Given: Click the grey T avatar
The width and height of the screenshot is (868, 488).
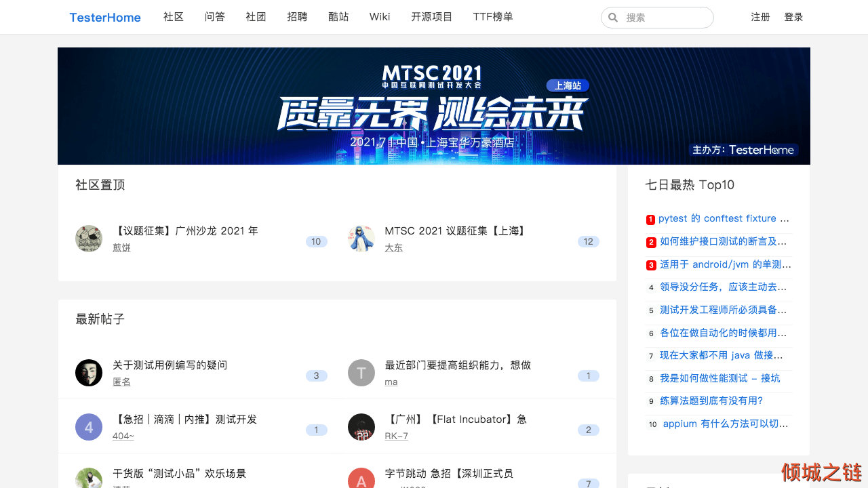Looking at the screenshot, I should pyautogui.click(x=361, y=373).
